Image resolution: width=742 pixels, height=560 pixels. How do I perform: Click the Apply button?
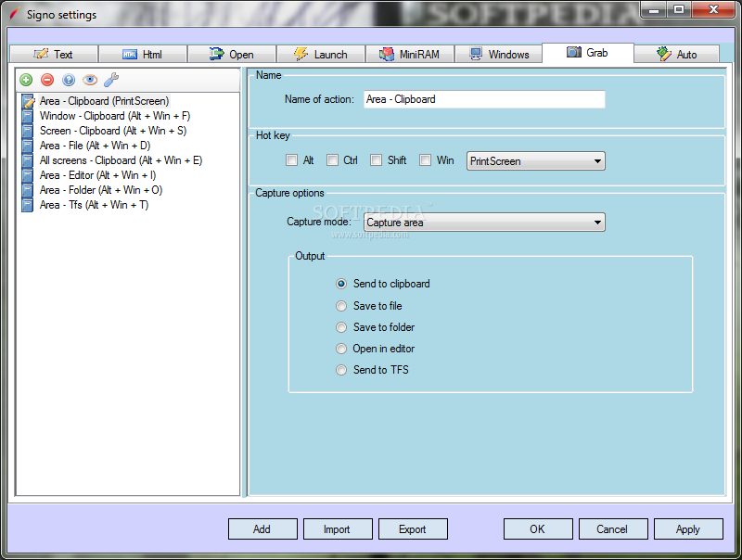coord(688,529)
